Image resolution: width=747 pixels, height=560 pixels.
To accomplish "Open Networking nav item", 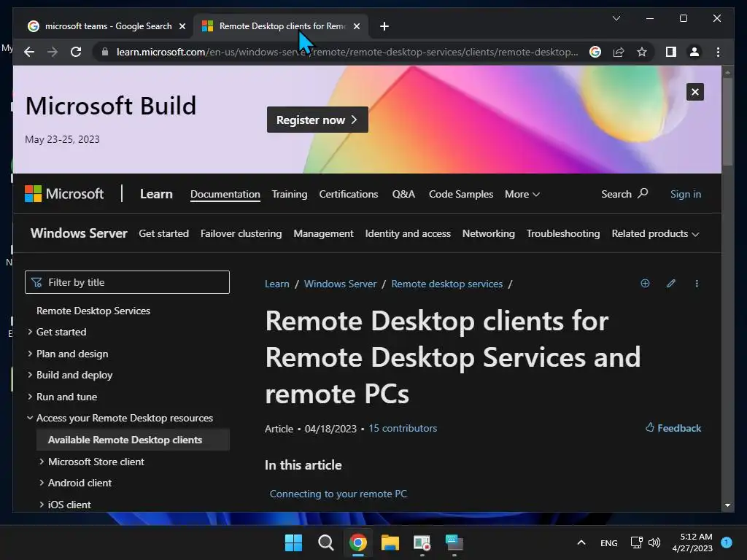I will [x=488, y=233].
